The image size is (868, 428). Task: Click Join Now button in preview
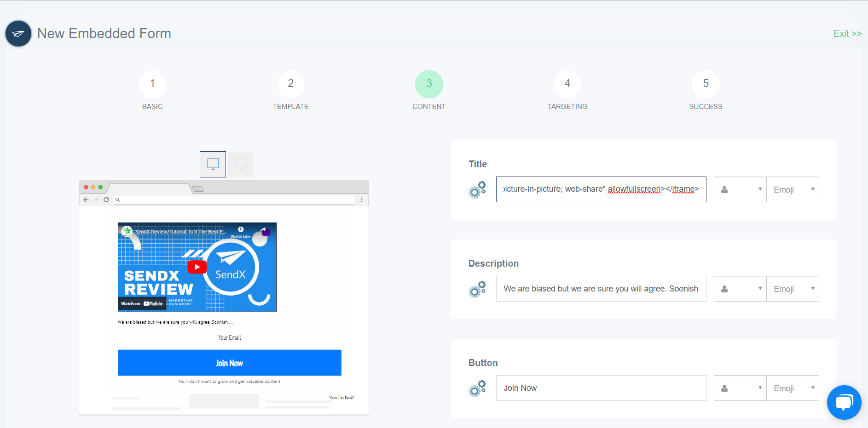(230, 363)
